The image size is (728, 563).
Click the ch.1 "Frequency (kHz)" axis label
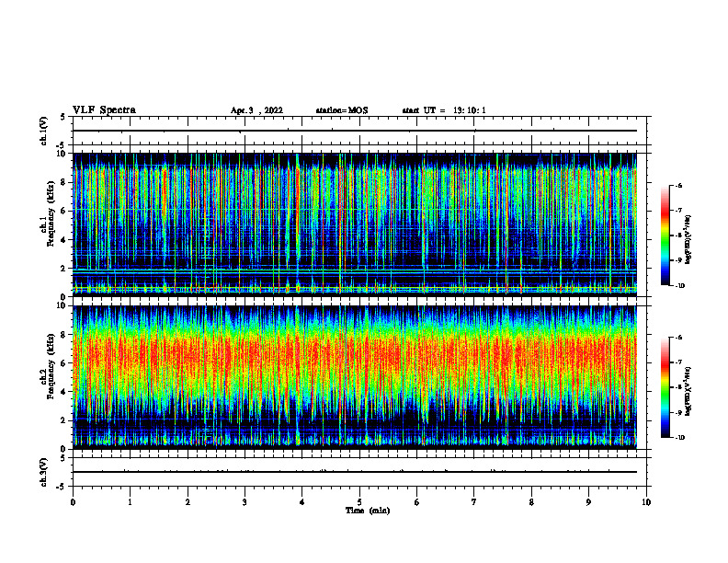51,213
